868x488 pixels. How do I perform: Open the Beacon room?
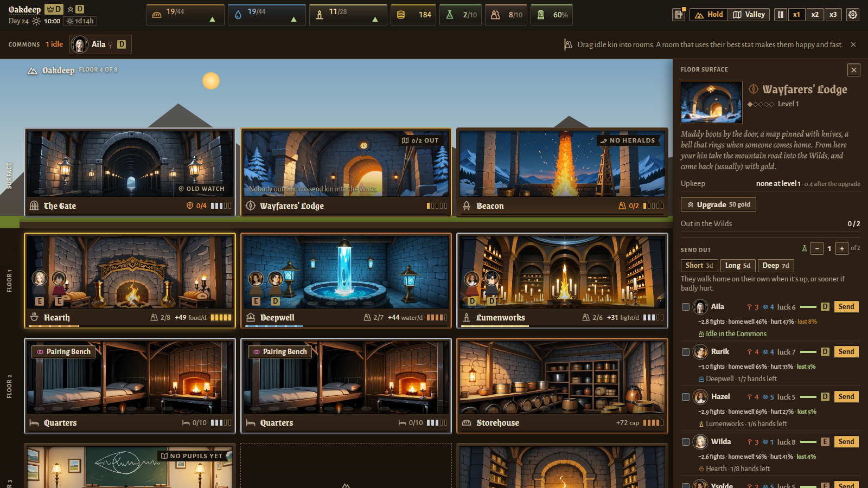point(562,172)
